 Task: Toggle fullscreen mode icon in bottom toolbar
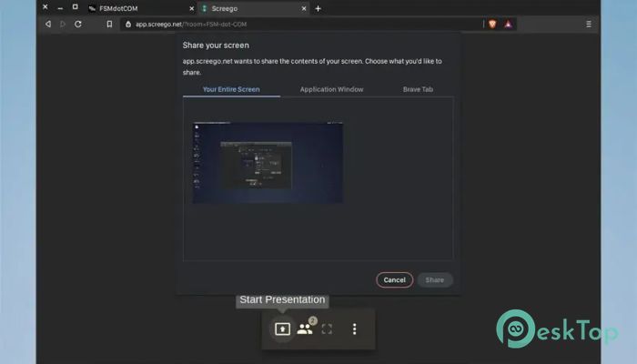click(327, 329)
